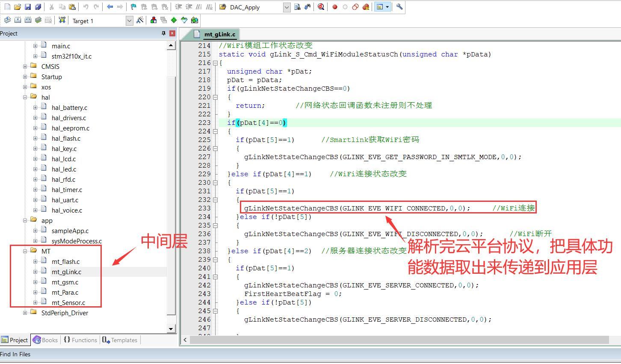Switch to the Functions tab
Screen dimensions: 621x364
[80, 340]
